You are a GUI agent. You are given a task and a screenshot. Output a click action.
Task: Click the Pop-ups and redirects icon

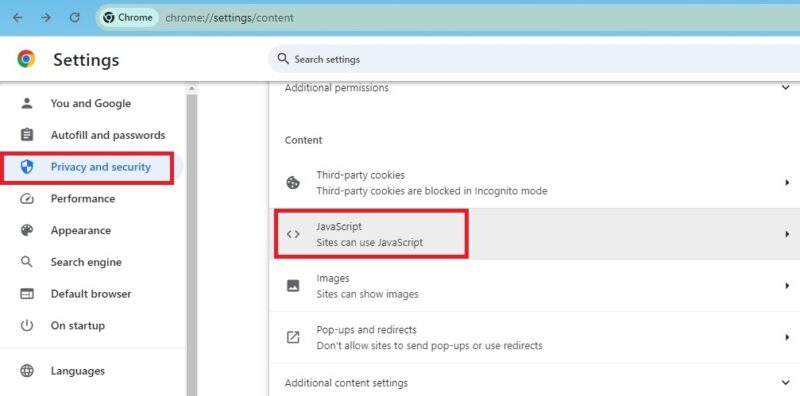pos(293,337)
